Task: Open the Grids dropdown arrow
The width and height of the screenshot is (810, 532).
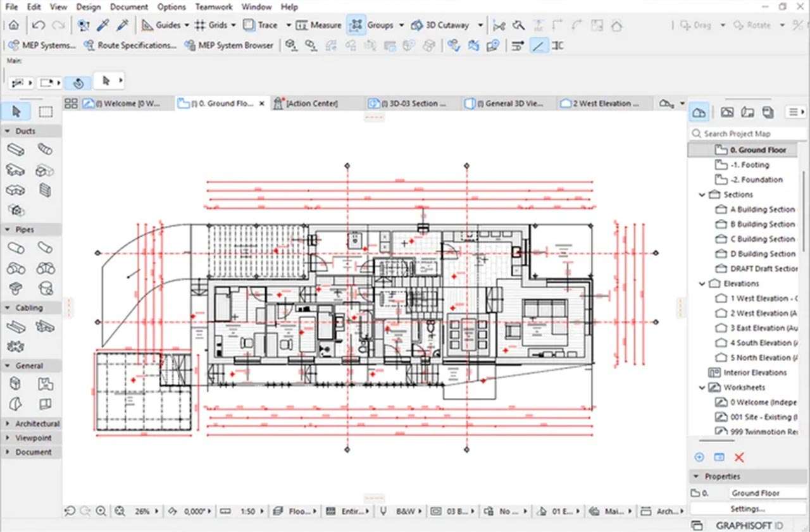Action: coord(233,25)
